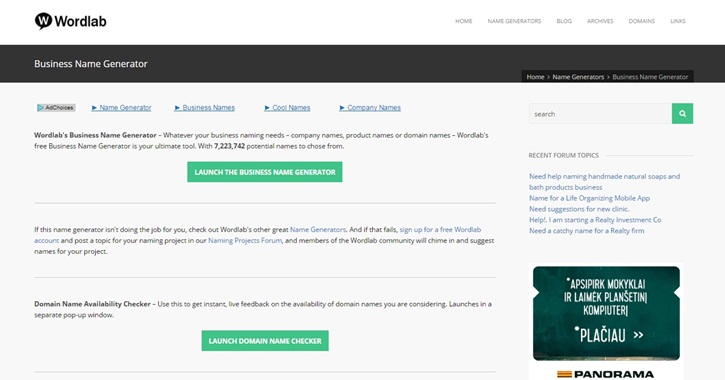Open the Blog menu item

tap(564, 21)
